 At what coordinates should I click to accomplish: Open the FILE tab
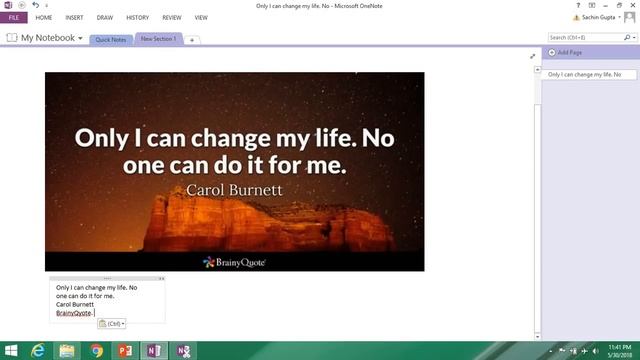[x=14, y=18]
